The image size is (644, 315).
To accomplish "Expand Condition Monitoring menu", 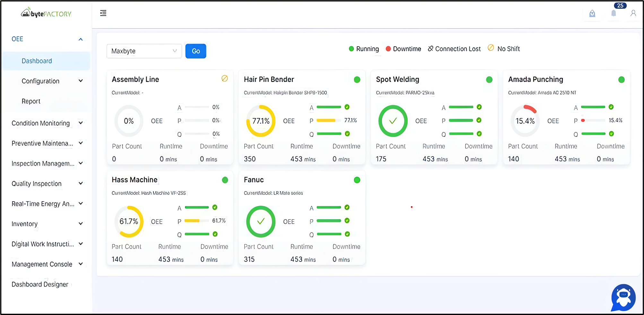I will pyautogui.click(x=81, y=123).
